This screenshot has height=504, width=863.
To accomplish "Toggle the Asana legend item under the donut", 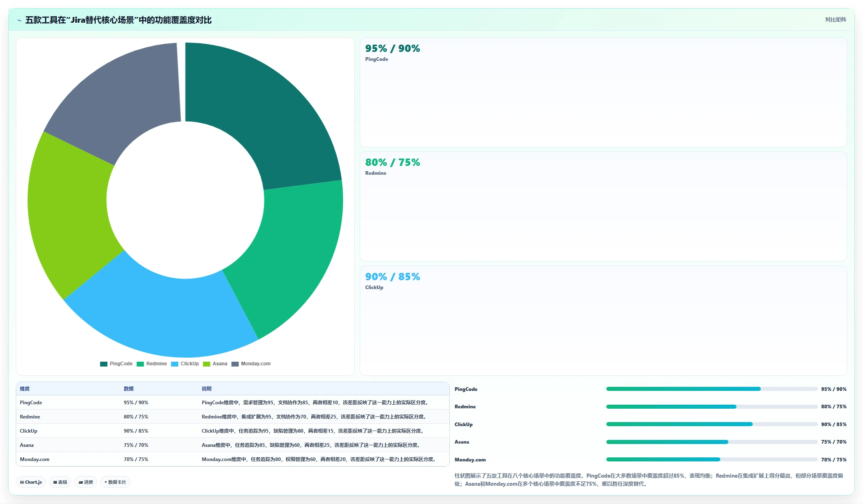I will click(215, 364).
